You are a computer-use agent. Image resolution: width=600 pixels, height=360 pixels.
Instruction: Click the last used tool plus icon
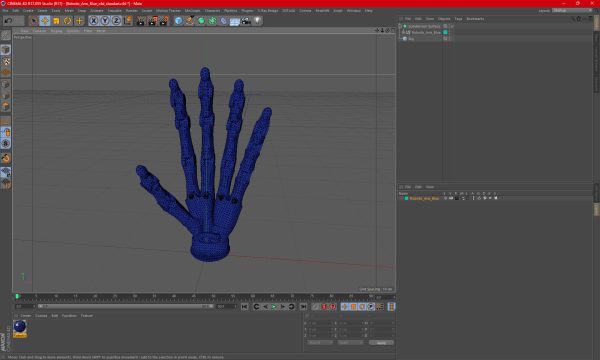79,21
